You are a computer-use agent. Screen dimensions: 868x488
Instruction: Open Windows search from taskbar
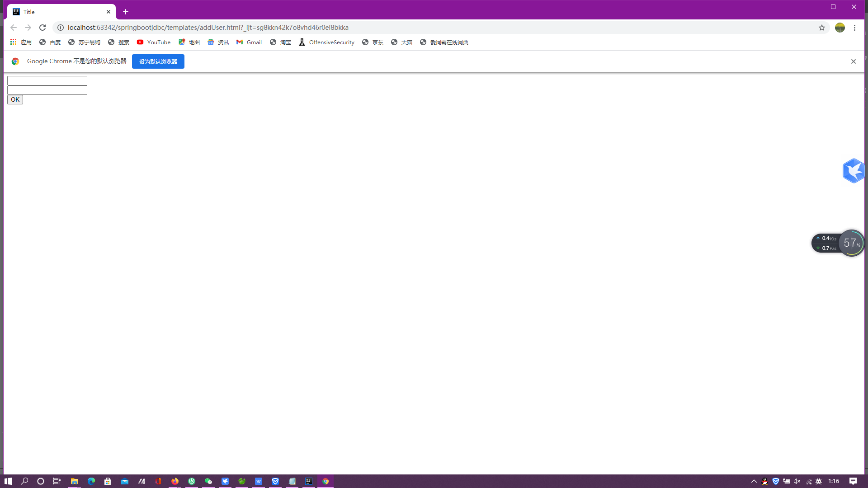coord(24,481)
